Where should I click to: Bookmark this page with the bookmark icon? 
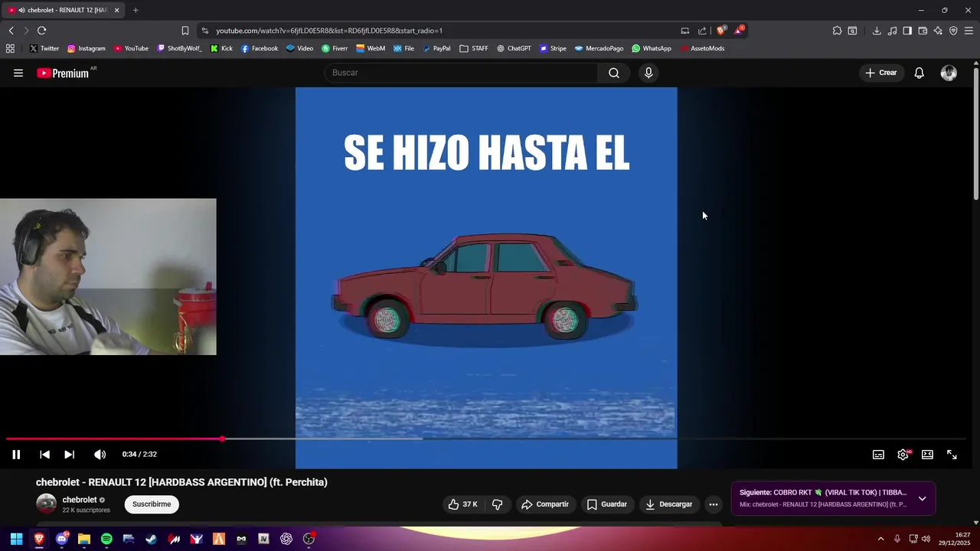[185, 31]
